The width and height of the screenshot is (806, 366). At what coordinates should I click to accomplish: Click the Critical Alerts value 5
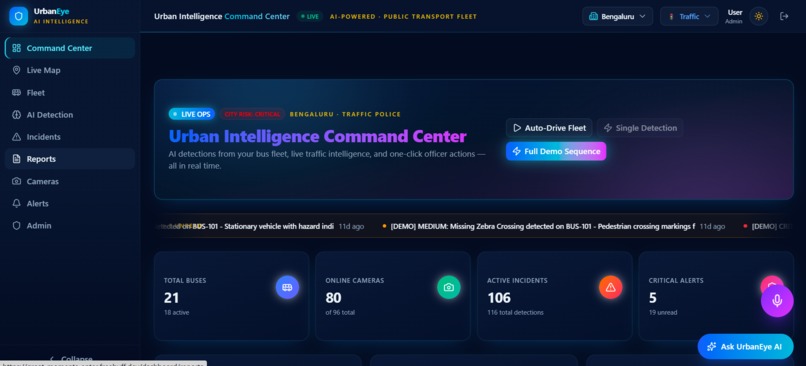tap(652, 298)
